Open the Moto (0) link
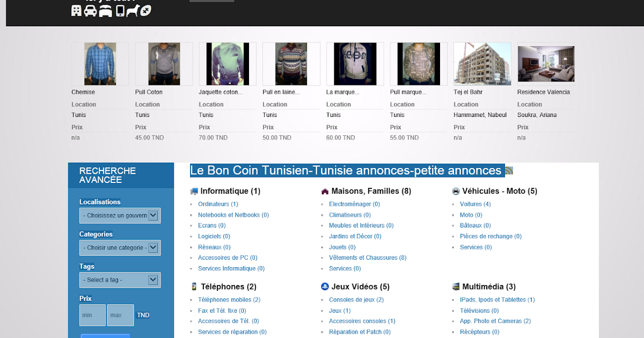Image resolution: width=644 pixels, height=338 pixels. pyautogui.click(x=471, y=215)
